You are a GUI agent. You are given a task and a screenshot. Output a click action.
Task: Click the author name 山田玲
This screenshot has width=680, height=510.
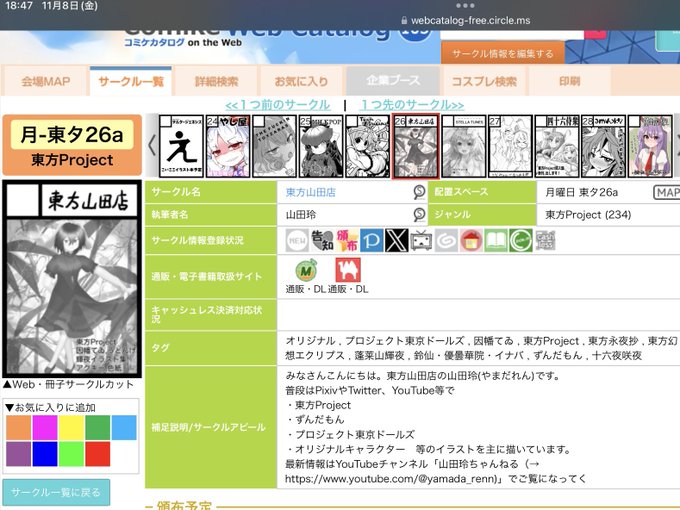point(301,215)
